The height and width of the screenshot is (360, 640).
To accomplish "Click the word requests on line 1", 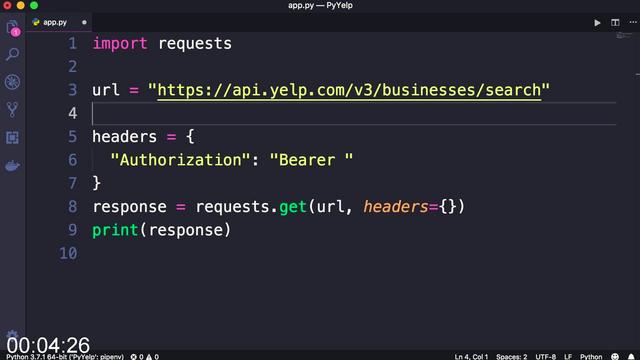I will click(x=195, y=44).
